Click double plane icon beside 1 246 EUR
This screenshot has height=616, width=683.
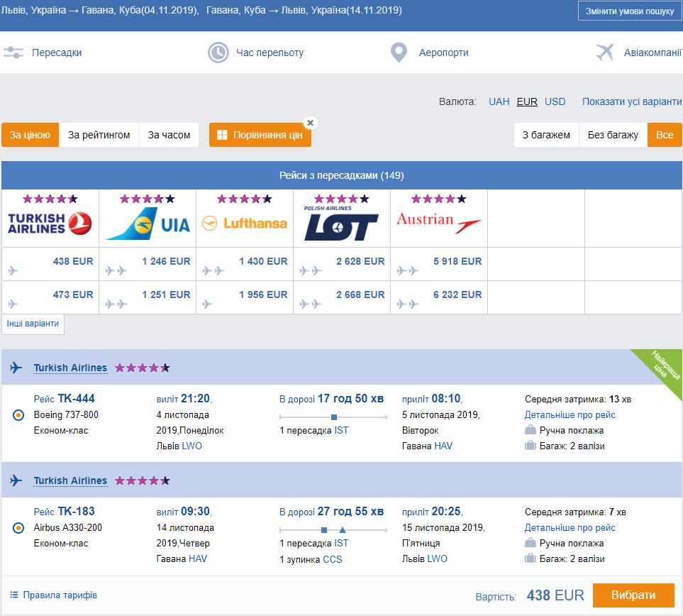(x=116, y=270)
